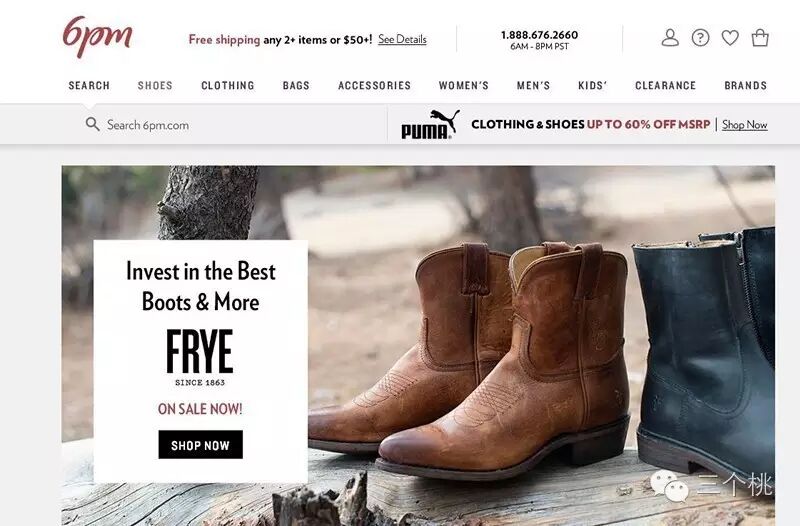The image size is (800, 526).
Task: Click the search magnifier icon
Action: (x=92, y=124)
